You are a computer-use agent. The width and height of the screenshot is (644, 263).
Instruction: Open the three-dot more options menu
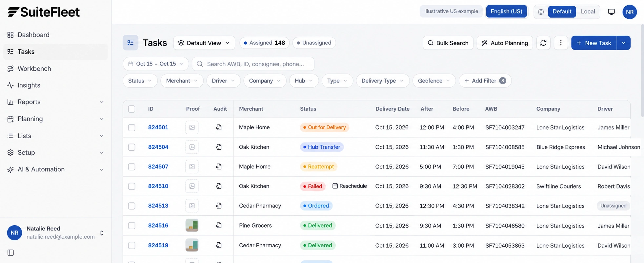(x=561, y=43)
